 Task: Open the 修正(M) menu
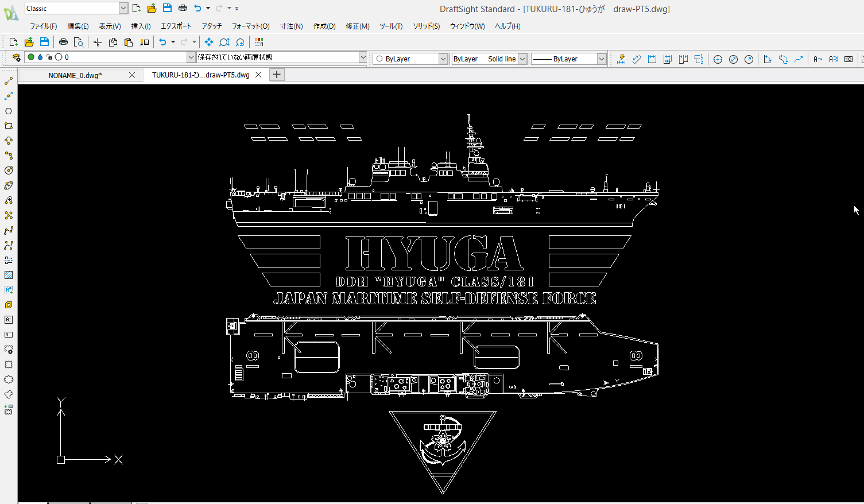pyautogui.click(x=358, y=26)
